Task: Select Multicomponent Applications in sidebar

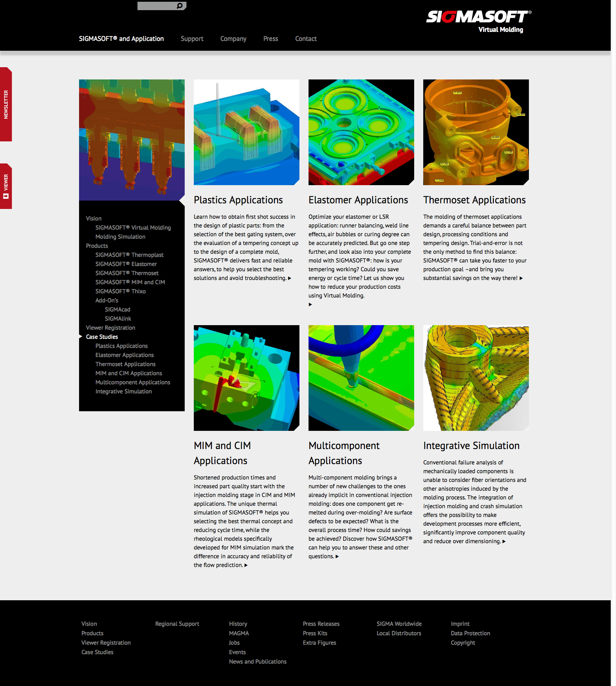Action: 133,382
